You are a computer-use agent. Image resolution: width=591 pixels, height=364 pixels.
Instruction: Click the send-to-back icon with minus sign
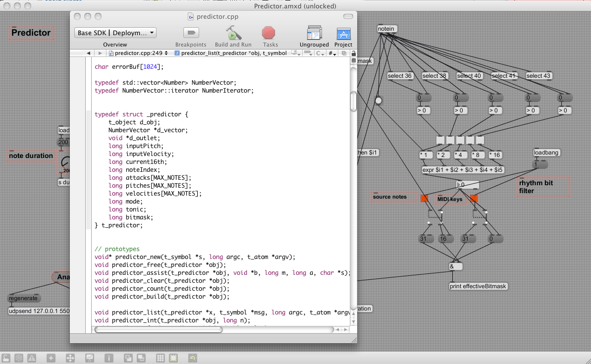point(141,358)
